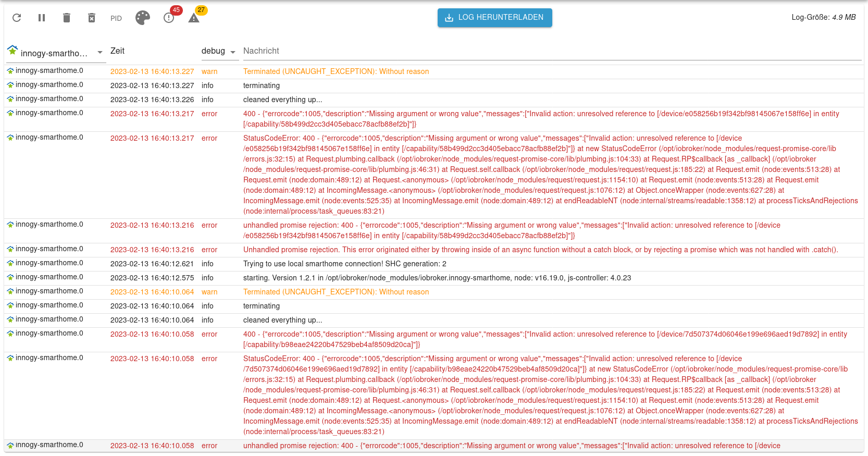Click the Zeit column header
The height and width of the screenshot is (456, 868).
[117, 51]
